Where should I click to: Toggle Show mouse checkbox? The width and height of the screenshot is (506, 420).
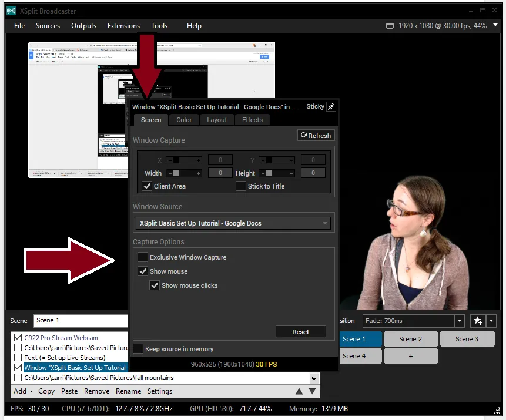point(143,271)
